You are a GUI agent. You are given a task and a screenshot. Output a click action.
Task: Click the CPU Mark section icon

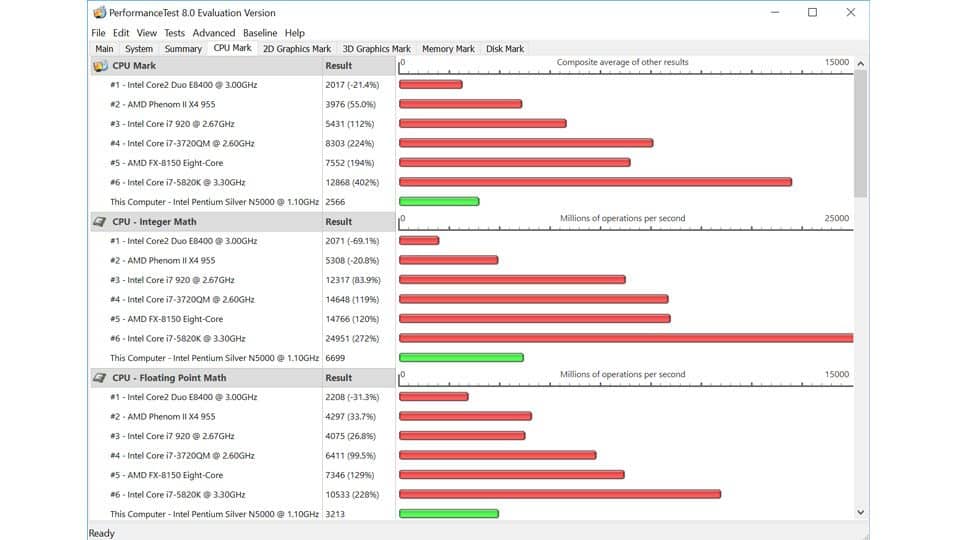click(100, 66)
